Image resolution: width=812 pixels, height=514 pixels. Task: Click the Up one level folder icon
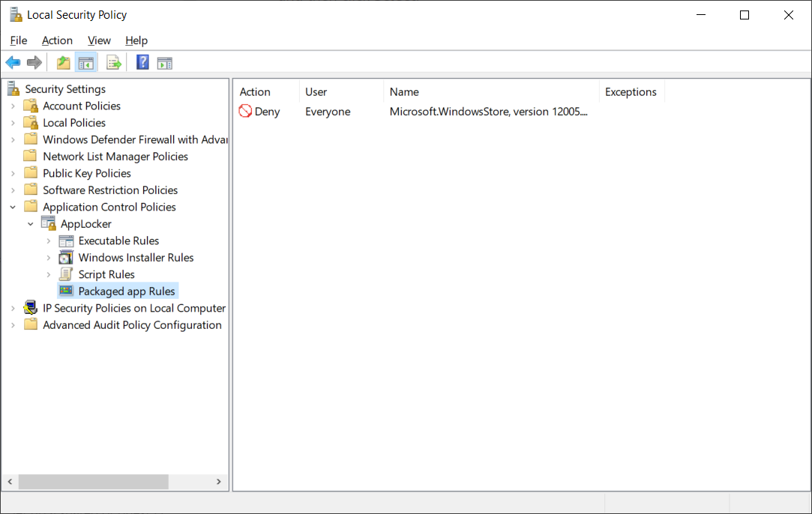click(64, 63)
